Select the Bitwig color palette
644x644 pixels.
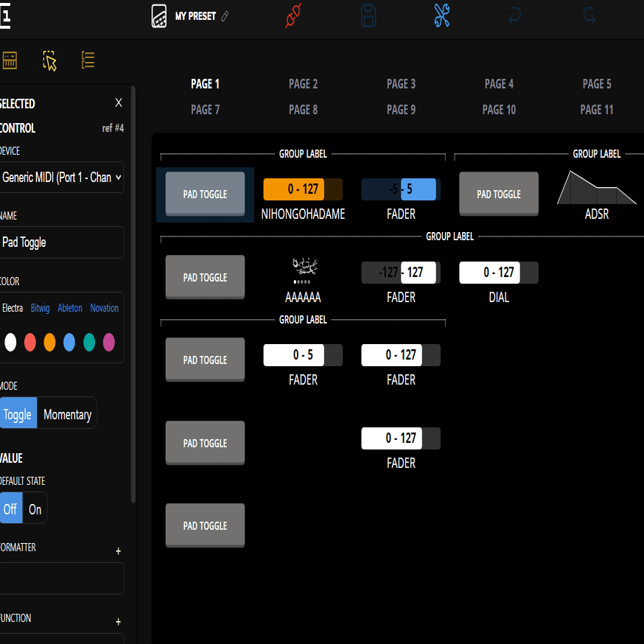pos(40,308)
